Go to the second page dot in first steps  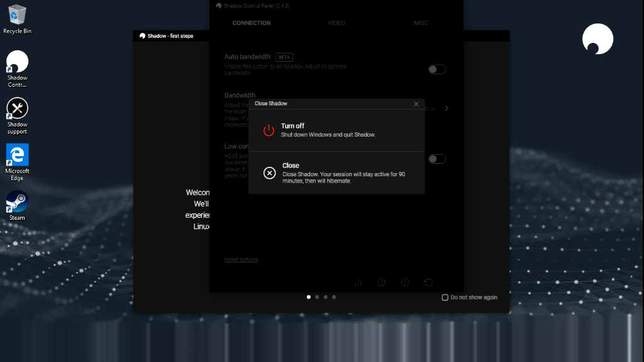[317, 297]
